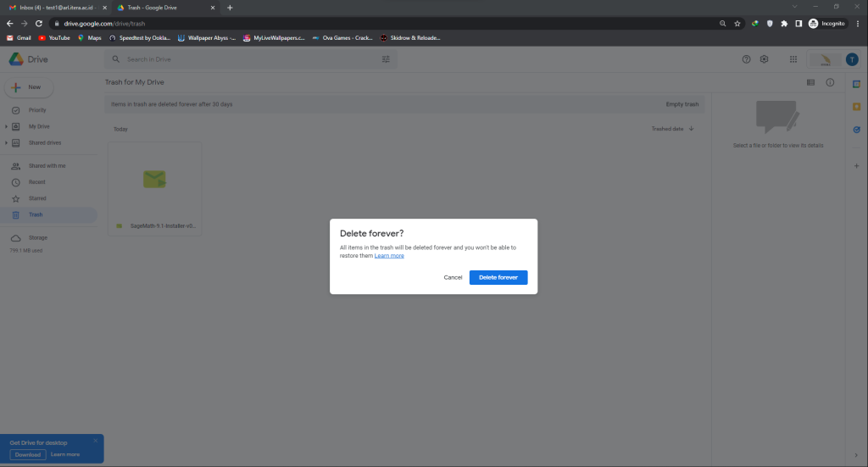Open Google Calendar side panel icon
The width and height of the screenshot is (868, 467).
[x=856, y=84]
